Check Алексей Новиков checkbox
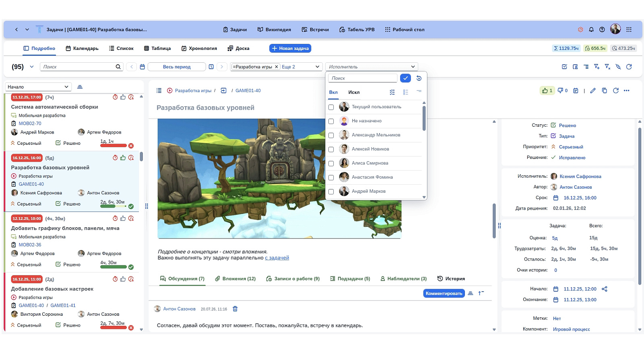 (331, 150)
